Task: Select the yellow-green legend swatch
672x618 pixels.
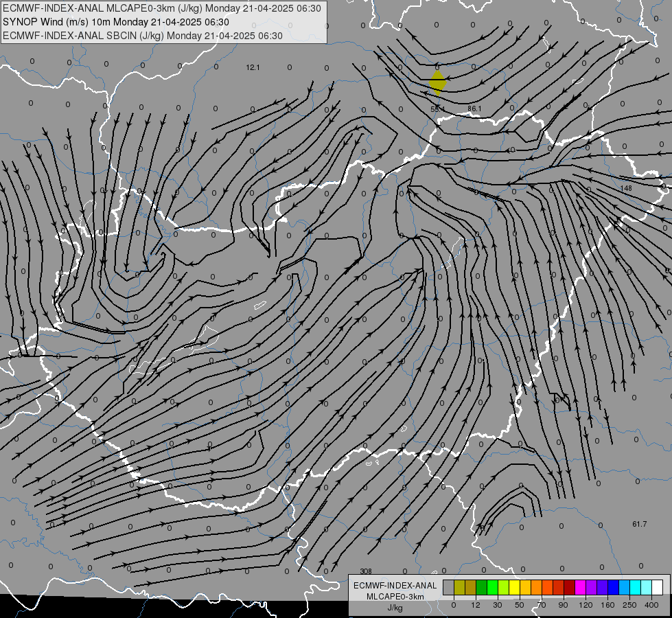Action: (x=504, y=588)
